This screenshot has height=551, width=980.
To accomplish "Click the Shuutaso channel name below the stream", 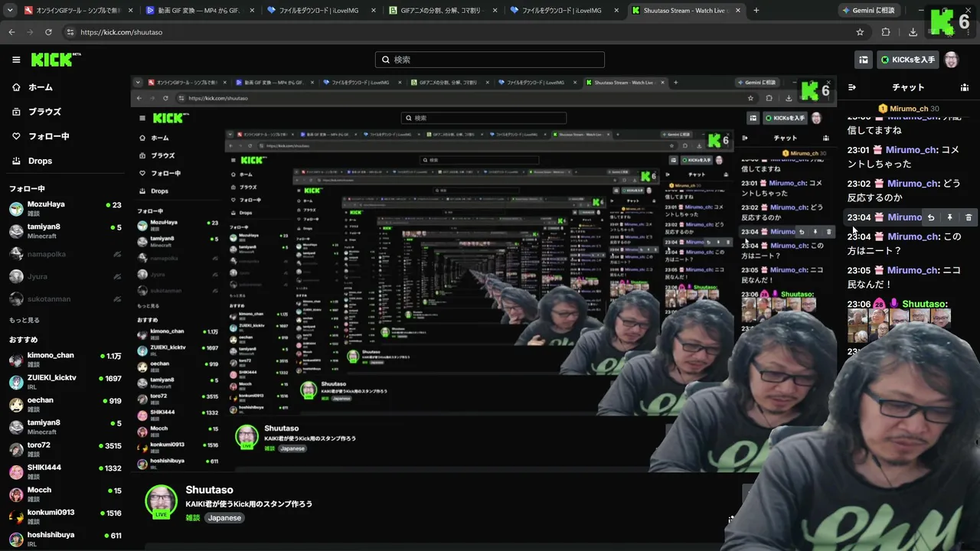I will [x=209, y=490].
